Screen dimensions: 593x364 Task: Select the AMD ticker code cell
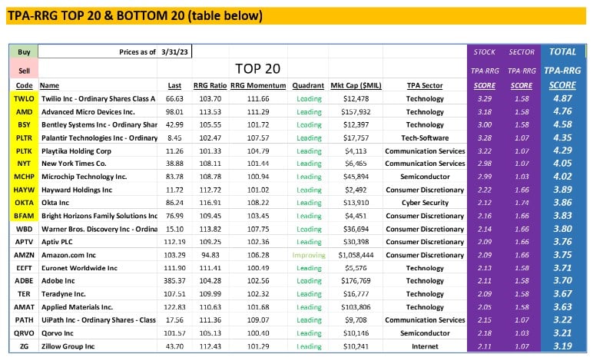24,112
